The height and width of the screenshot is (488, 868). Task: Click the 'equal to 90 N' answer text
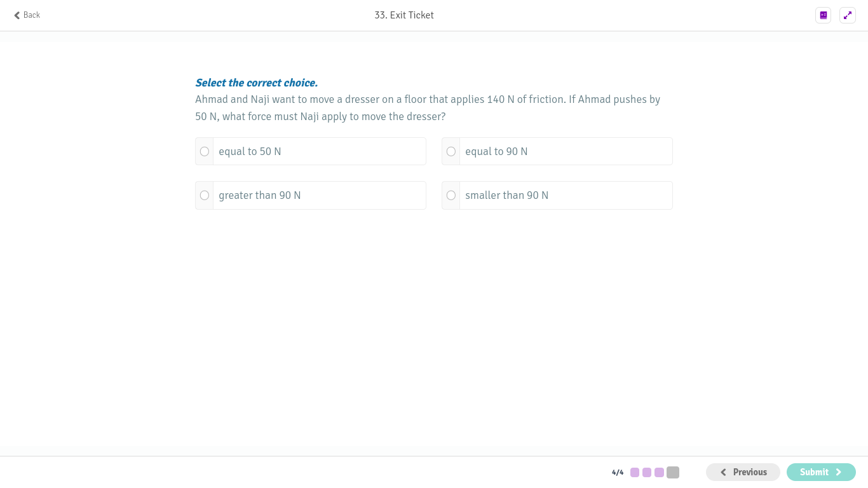[496, 151]
